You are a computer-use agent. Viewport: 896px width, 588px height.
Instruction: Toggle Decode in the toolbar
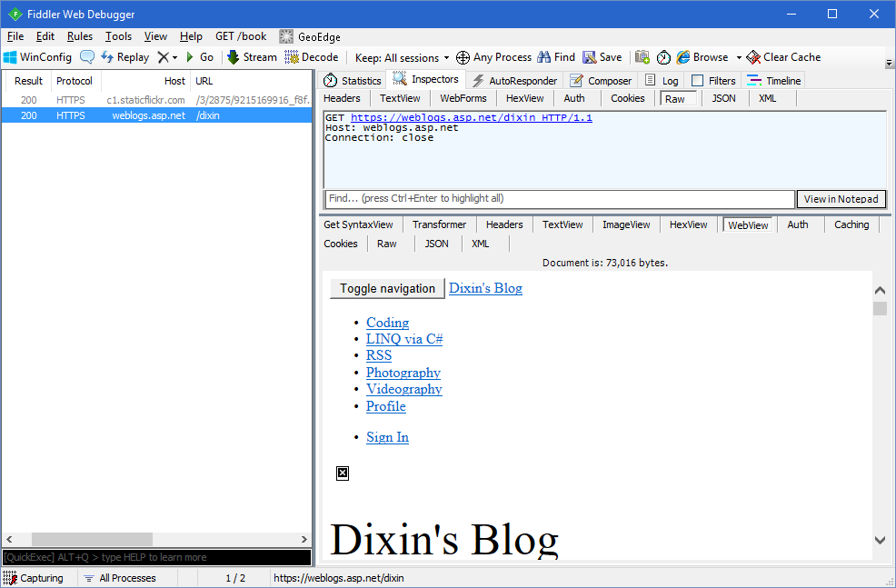coord(312,57)
